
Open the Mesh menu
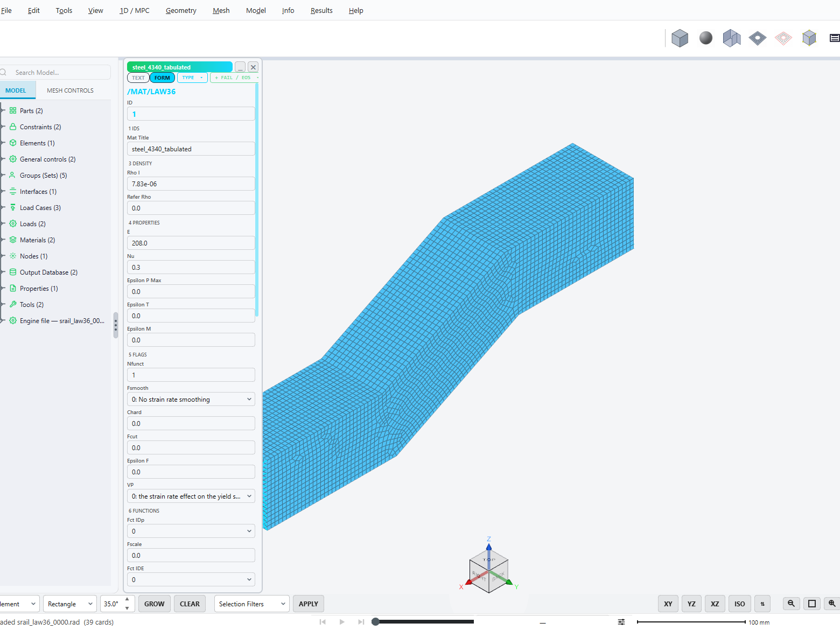221,10
